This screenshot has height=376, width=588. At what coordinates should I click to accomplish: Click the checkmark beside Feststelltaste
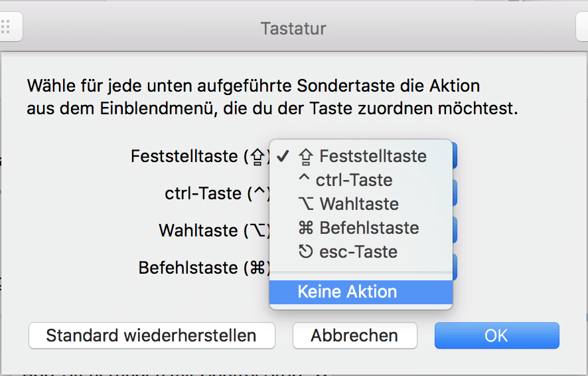pyautogui.click(x=283, y=156)
